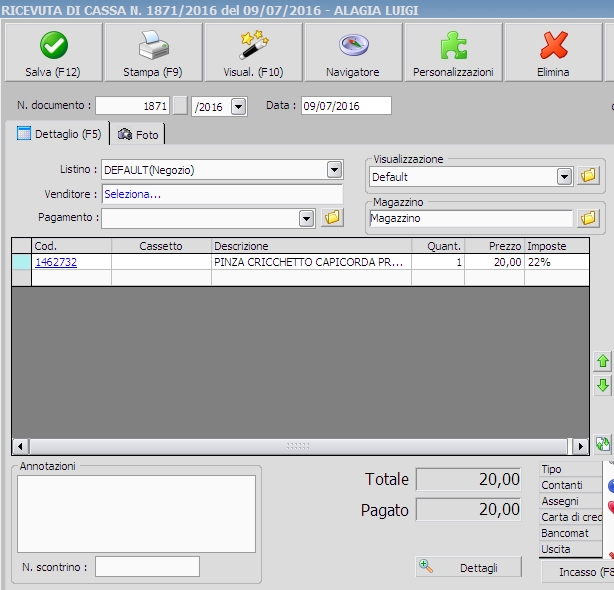614x590 pixels.
Task: Click the grid horizontal scrollbar thumb
Action: tap(298, 446)
